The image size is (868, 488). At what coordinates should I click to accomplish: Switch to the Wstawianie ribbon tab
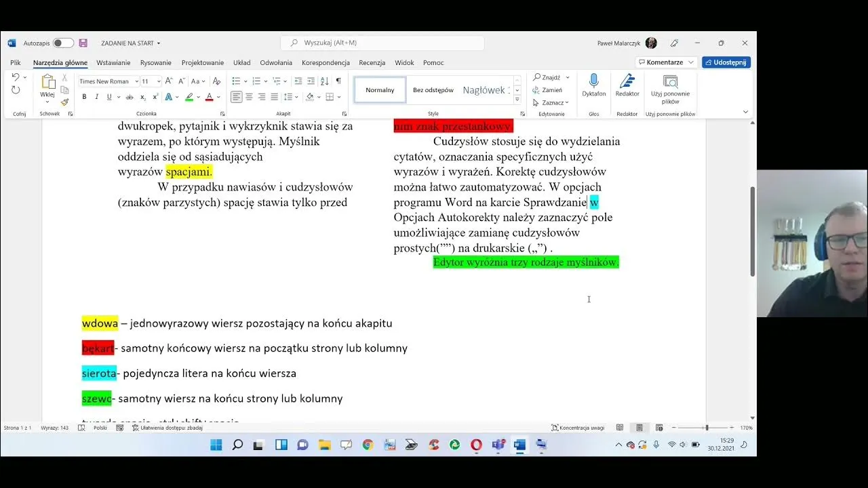(113, 62)
